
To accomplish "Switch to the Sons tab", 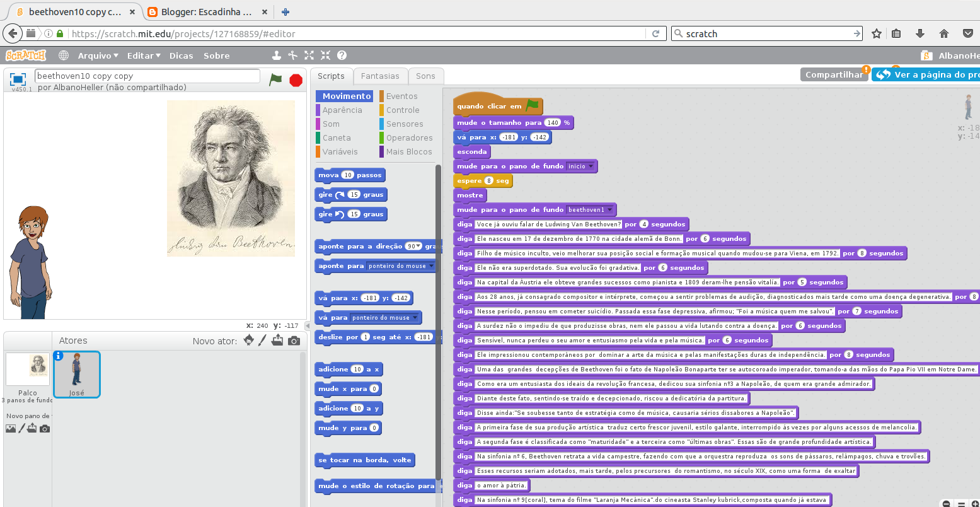I will coord(425,76).
